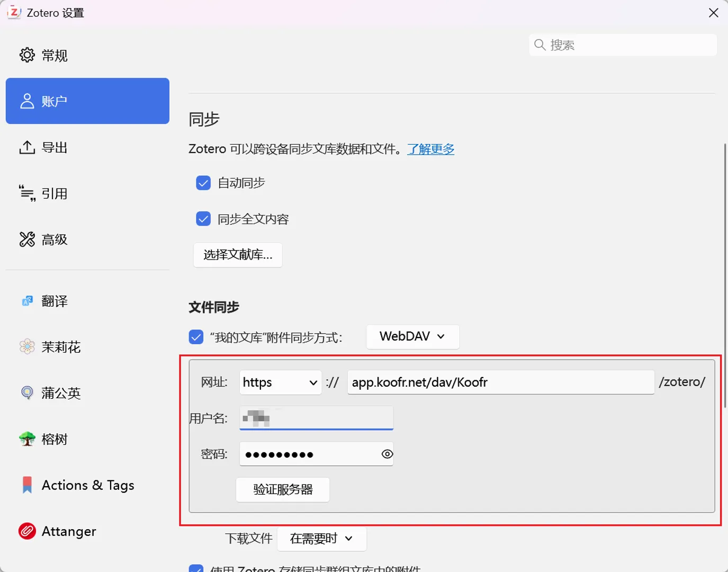Image resolution: width=728 pixels, height=572 pixels.
Task: Click the 下载文件 label
Action: pos(249,539)
